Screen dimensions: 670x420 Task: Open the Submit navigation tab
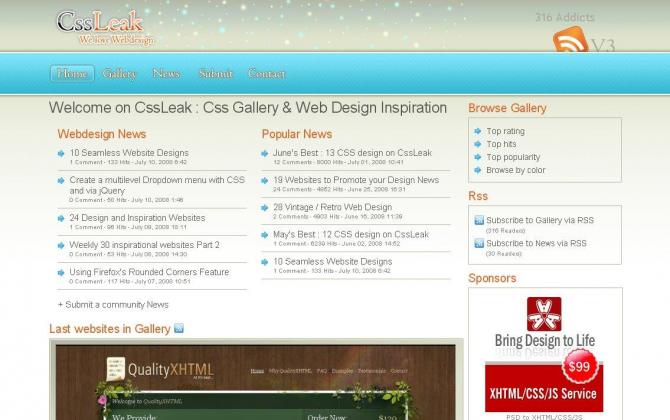pyautogui.click(x=215, y=73)
